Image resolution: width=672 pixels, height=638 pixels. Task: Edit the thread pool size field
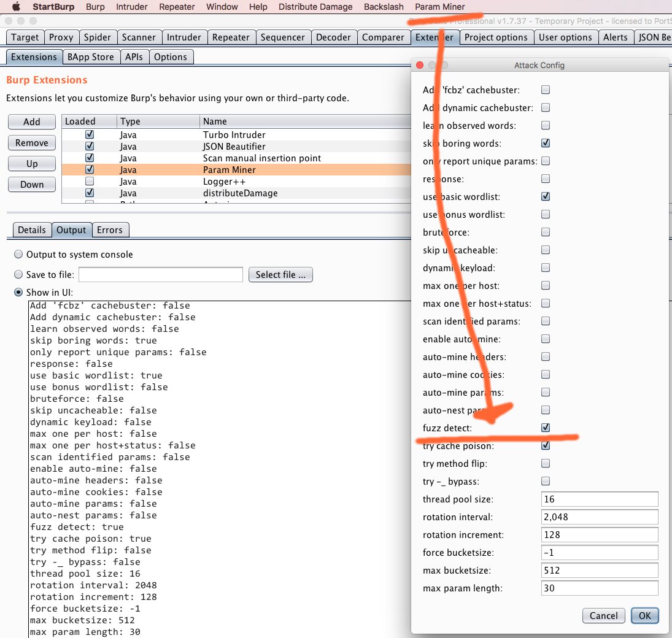(600, 499)
